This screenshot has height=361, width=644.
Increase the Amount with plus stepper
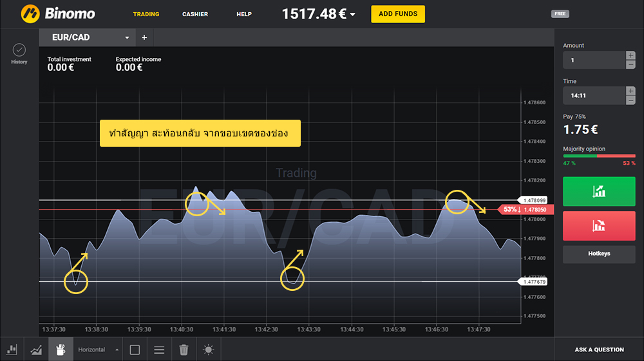630,55
